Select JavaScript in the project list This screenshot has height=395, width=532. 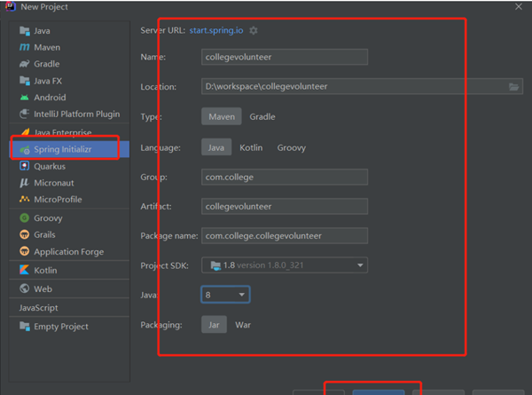point(38,308)
